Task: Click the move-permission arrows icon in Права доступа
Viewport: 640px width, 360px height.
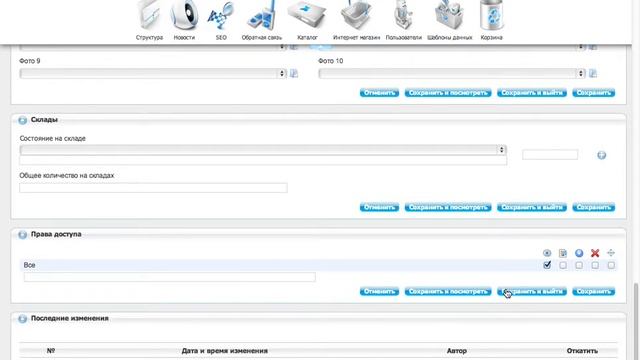Action: point(611,253)
